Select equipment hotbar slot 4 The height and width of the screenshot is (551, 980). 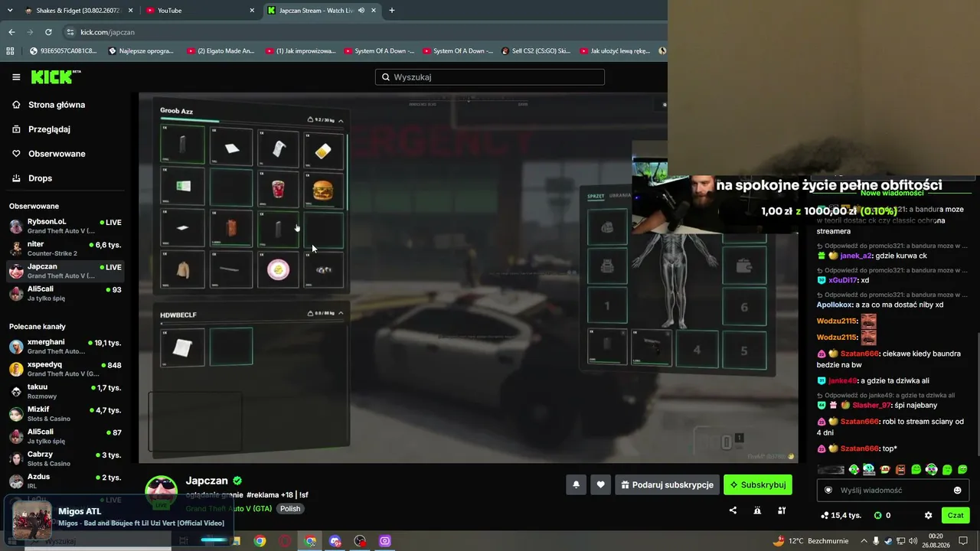coord(697,350)
